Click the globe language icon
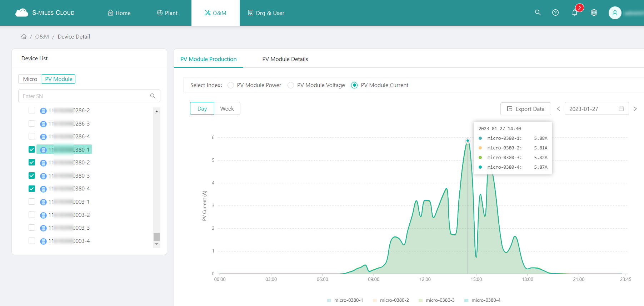The width and height of the screenshot is (644, 306). click(x=594, y=12)
